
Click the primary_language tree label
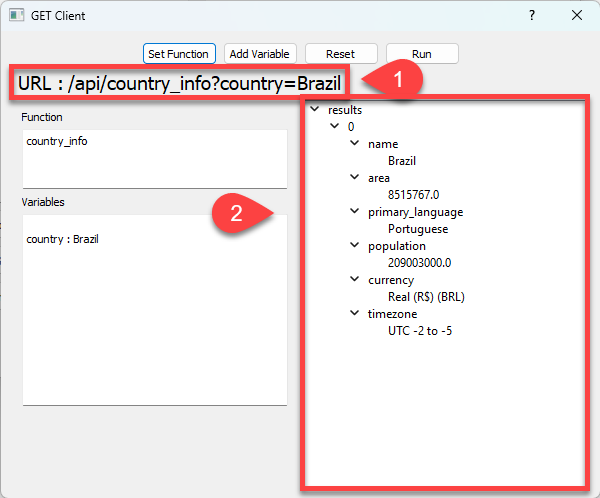pos(416,212)
